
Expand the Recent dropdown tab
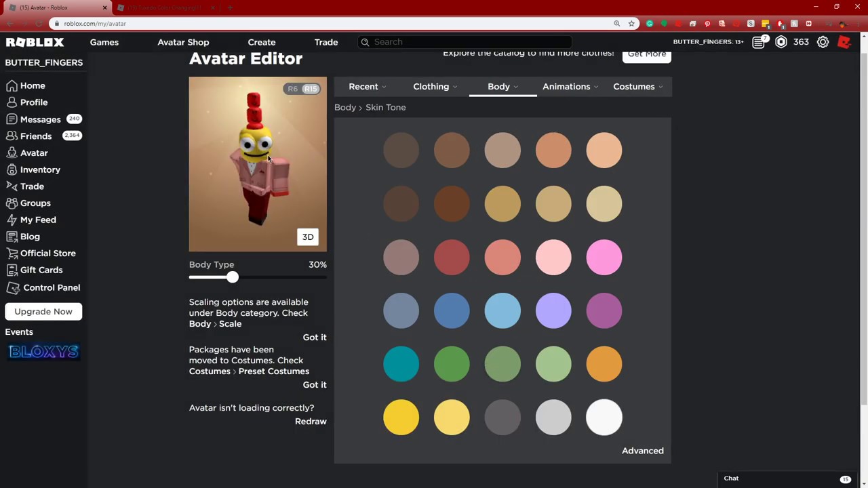[x=368, y=87]
